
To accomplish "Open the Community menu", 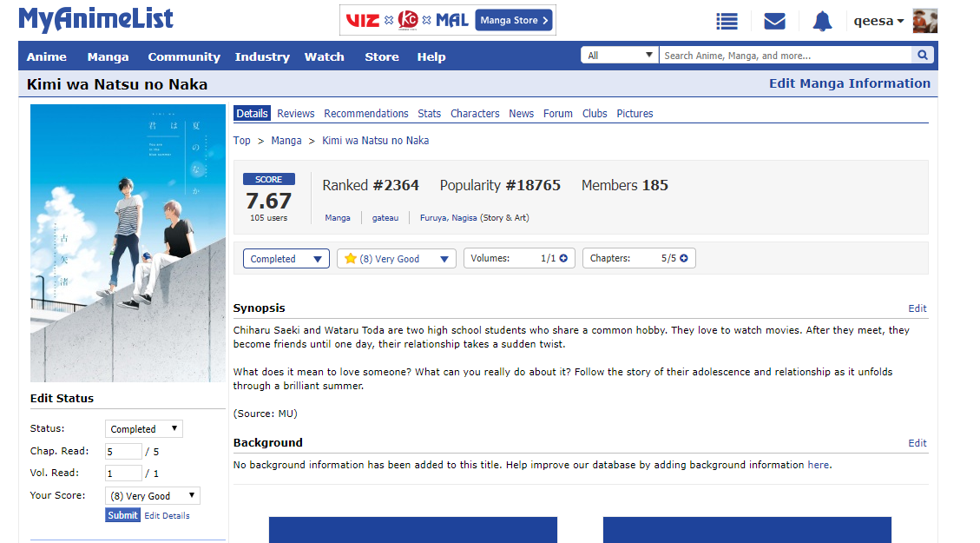I will pos(184,56).
